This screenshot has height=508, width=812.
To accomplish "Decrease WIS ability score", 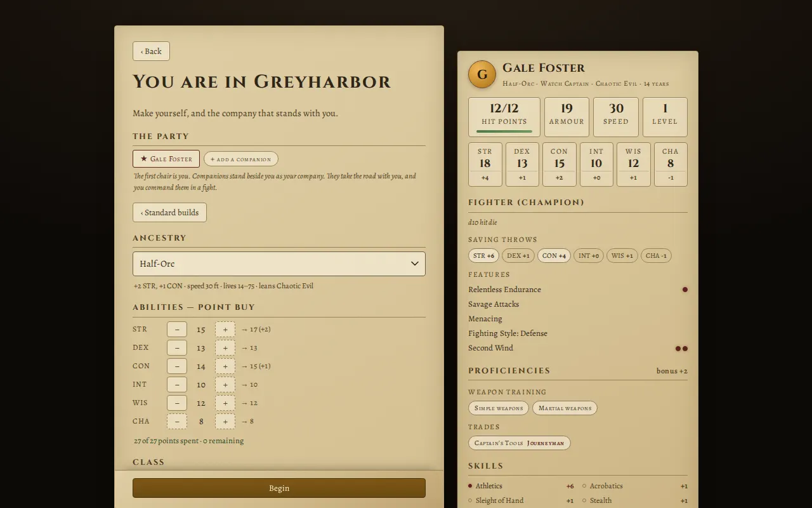I will point(177,403).
